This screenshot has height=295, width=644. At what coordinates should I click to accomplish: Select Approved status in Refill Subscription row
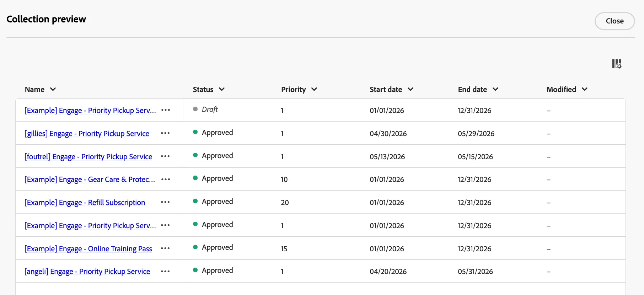(213, 202)
